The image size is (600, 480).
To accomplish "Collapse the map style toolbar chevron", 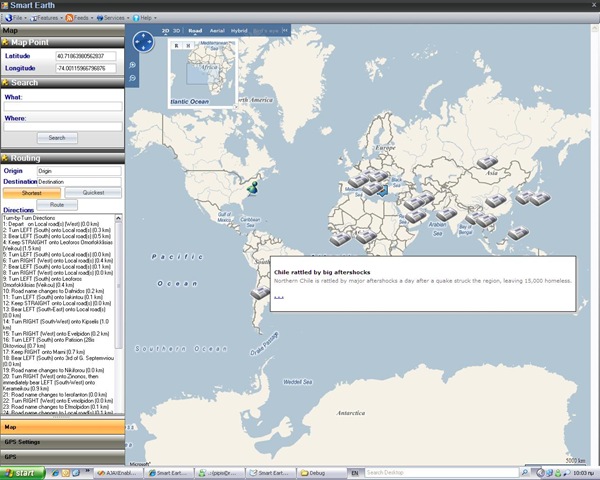I will [x=285, y=31].
